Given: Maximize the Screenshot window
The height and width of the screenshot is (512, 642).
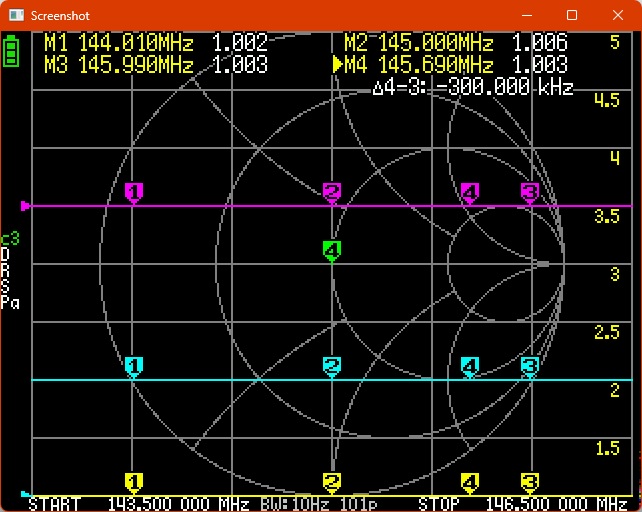Looking at the screenshot, I should (x=572, y=15).
